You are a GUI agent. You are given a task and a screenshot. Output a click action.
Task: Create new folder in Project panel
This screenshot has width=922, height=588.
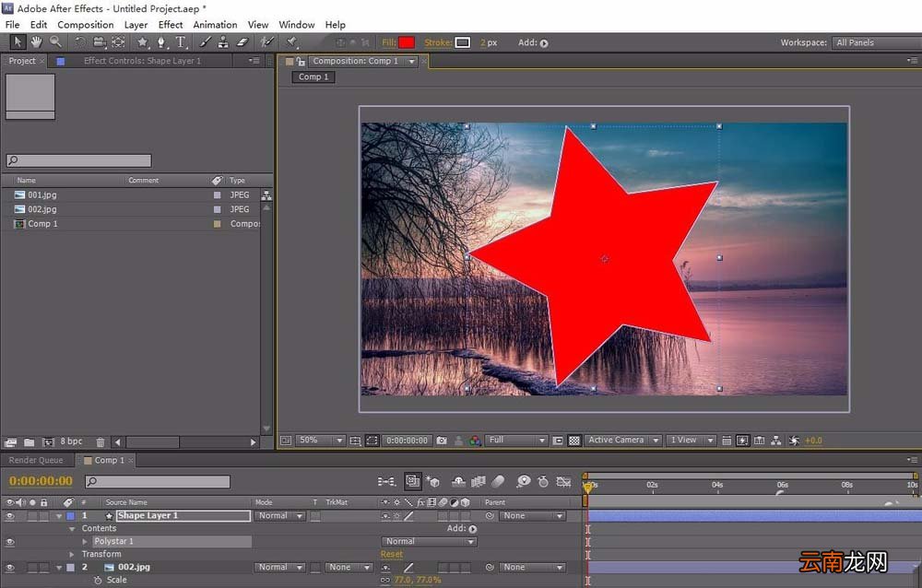click(x=30, y=442)
